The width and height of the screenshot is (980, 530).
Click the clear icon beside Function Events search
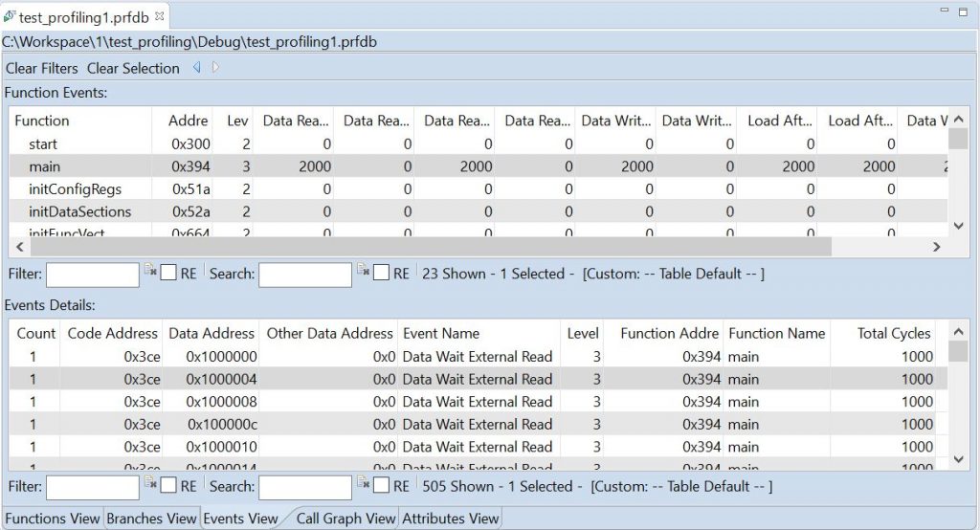point(363,270)
